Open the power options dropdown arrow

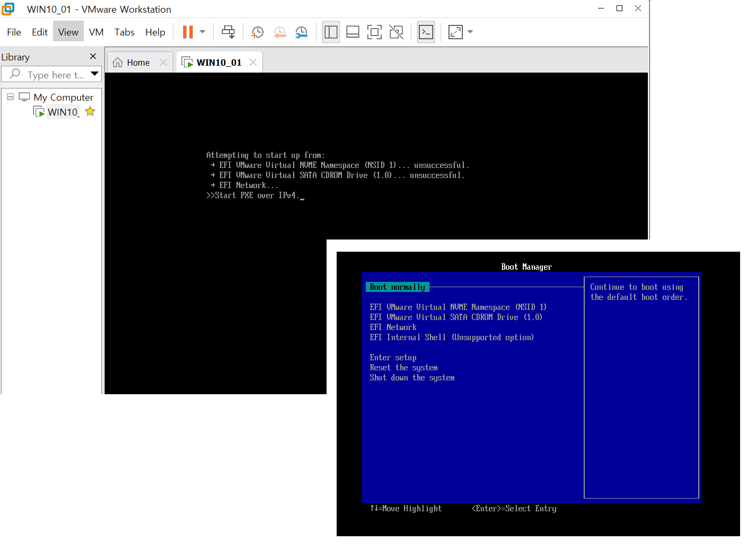[203, 32]
